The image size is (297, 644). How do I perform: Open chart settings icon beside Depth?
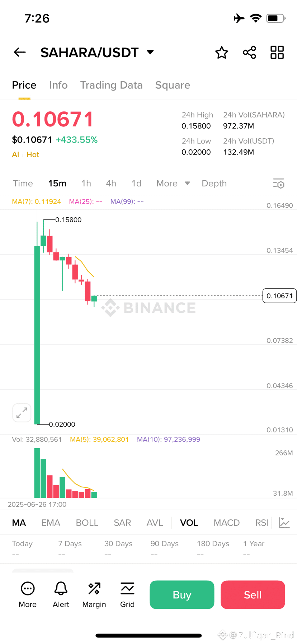click(278, 184)
